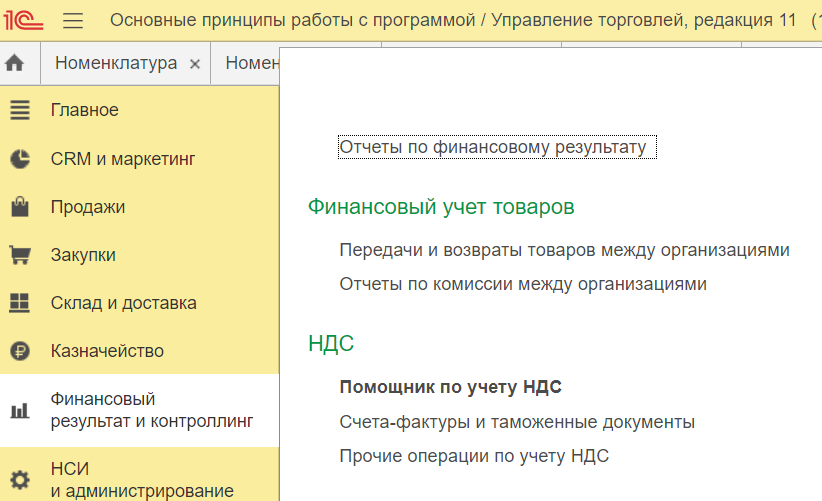822x501 pixels.
Task: Close the Номенклатура tab
Action: (x=195, y=63)
